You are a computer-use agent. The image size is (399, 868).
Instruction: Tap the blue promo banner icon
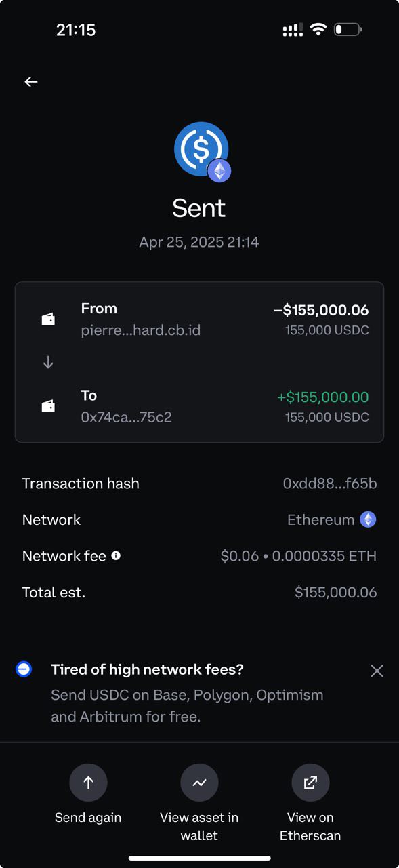point(24,669)
